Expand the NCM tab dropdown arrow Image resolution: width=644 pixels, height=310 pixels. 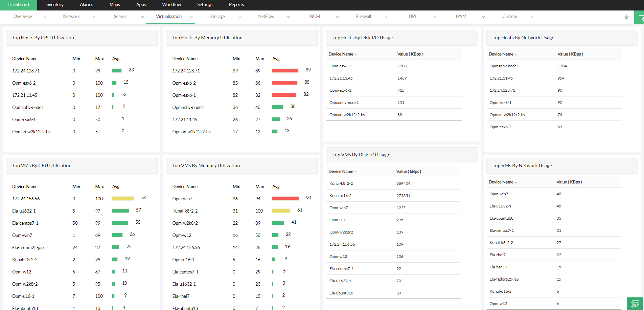pyautogui.click(x=337, y=17)
